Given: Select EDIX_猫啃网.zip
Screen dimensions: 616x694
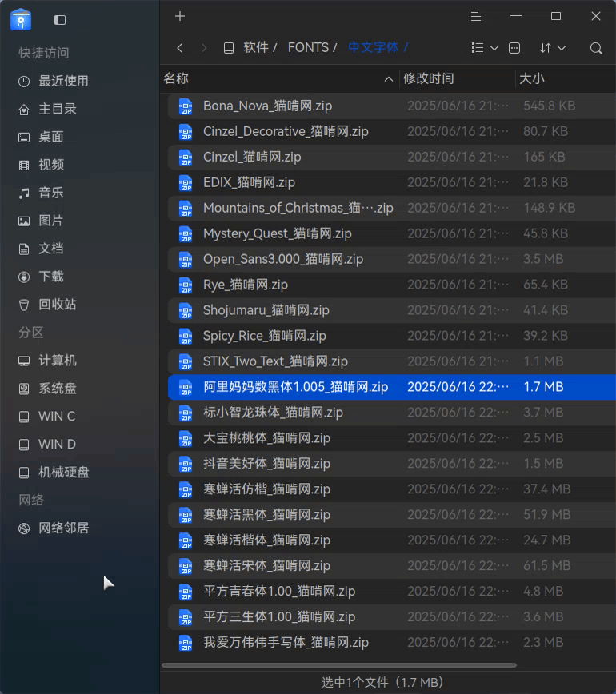Looking at the screenshot, I should [392, 182].
